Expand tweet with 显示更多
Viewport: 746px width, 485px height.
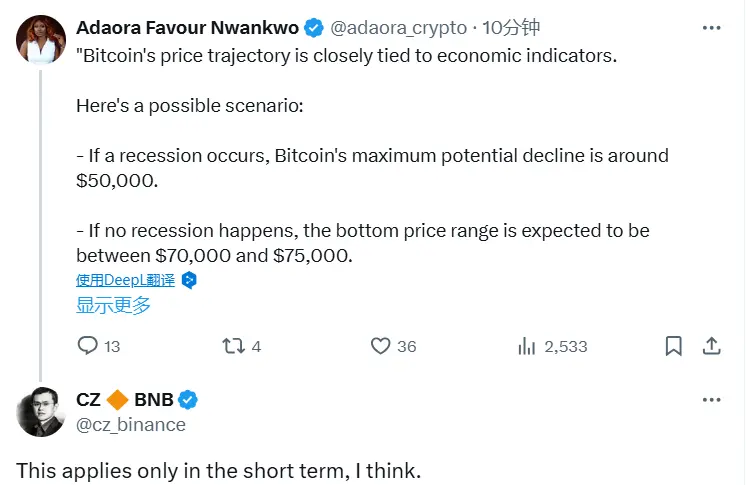[x=114, y=305]
